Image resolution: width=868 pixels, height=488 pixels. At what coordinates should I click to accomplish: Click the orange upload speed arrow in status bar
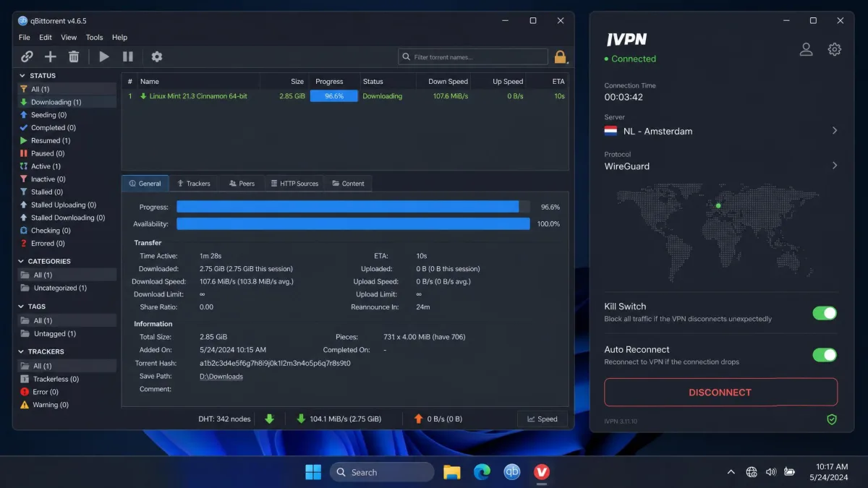[x=418, y=419]
